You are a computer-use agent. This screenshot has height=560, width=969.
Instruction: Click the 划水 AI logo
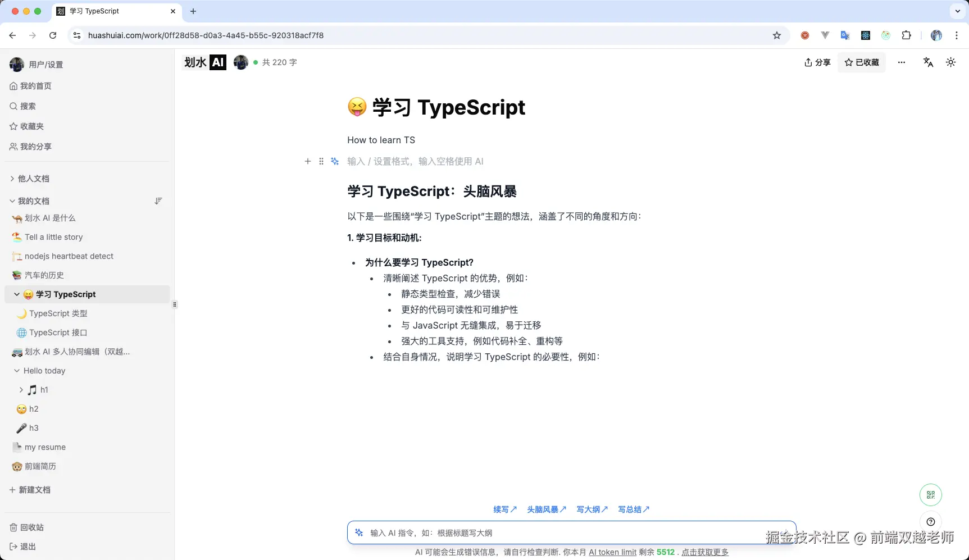205,62
